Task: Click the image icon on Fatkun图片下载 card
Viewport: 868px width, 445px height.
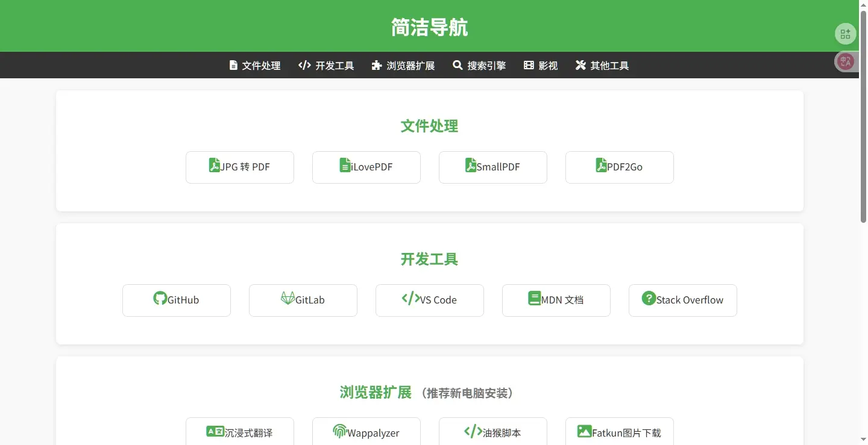Action: (584, 431)
